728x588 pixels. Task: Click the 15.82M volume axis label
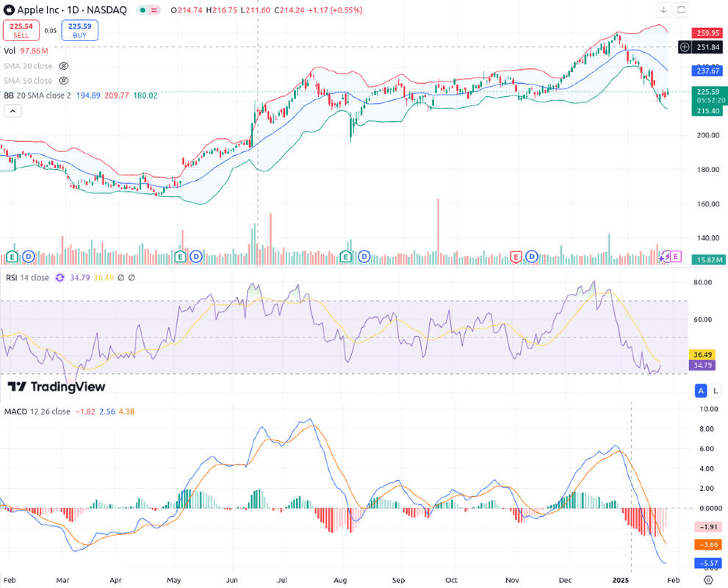point(709,259)
